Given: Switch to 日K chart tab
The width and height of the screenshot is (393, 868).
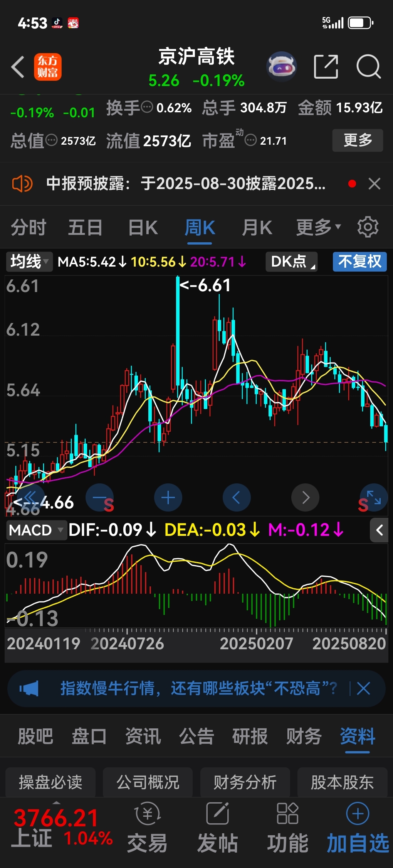Looking at the screenshot, I should 143,227.
